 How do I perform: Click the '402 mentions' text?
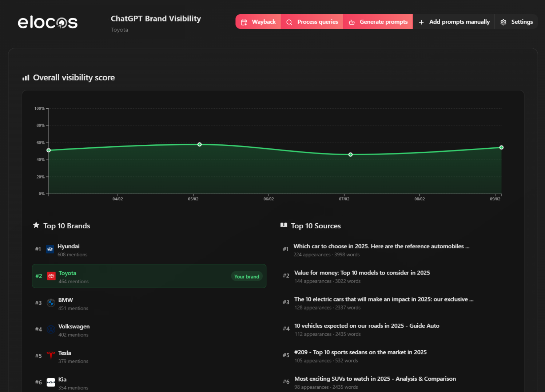pyautogui.click(x=73, y=335)
